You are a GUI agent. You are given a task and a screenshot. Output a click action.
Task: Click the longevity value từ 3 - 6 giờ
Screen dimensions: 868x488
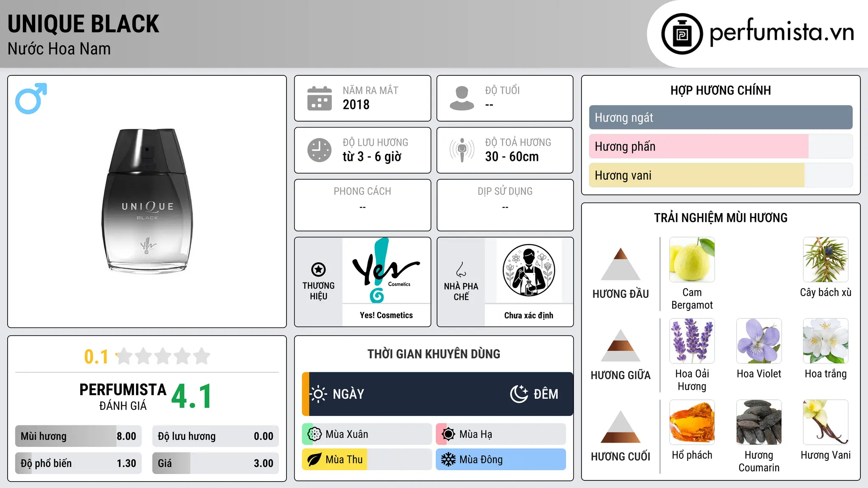click(x=372, y=157)
